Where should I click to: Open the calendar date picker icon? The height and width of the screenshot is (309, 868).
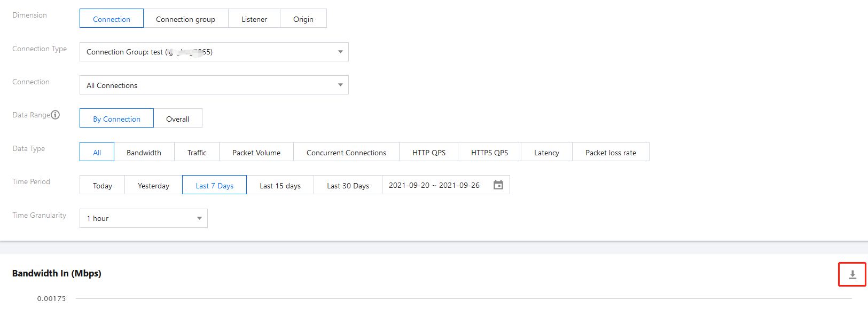pos(498,185)
